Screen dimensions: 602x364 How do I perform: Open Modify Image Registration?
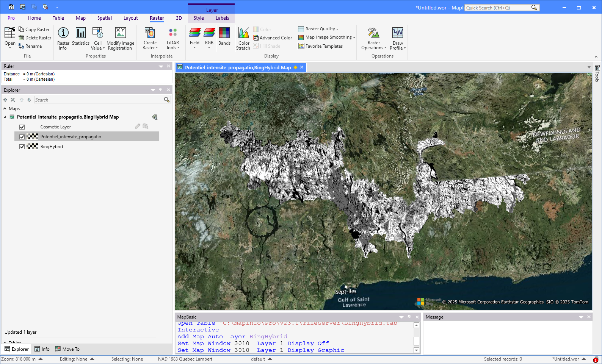pos(120,33)
